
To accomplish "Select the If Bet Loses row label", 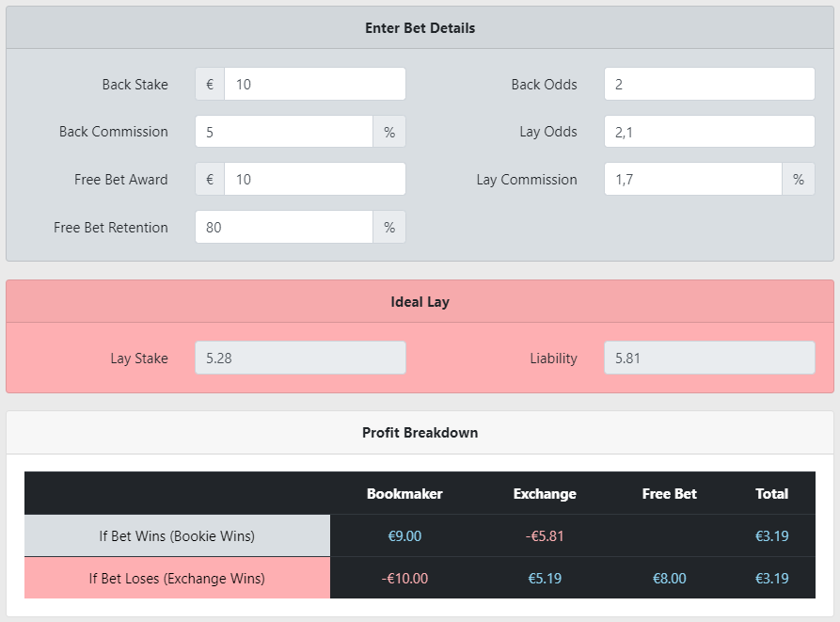I will (x=178, y=578).
